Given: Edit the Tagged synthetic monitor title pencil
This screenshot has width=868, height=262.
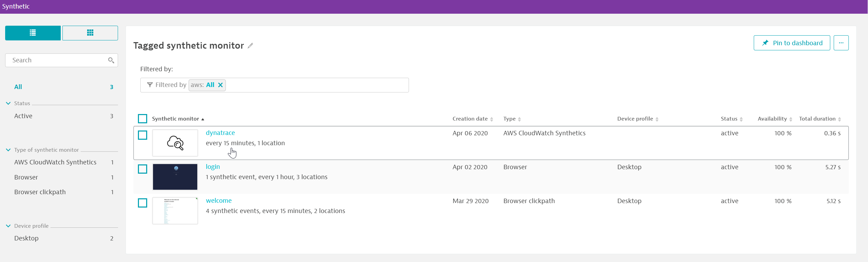Looking at the screenshot, I should (250, 46).
